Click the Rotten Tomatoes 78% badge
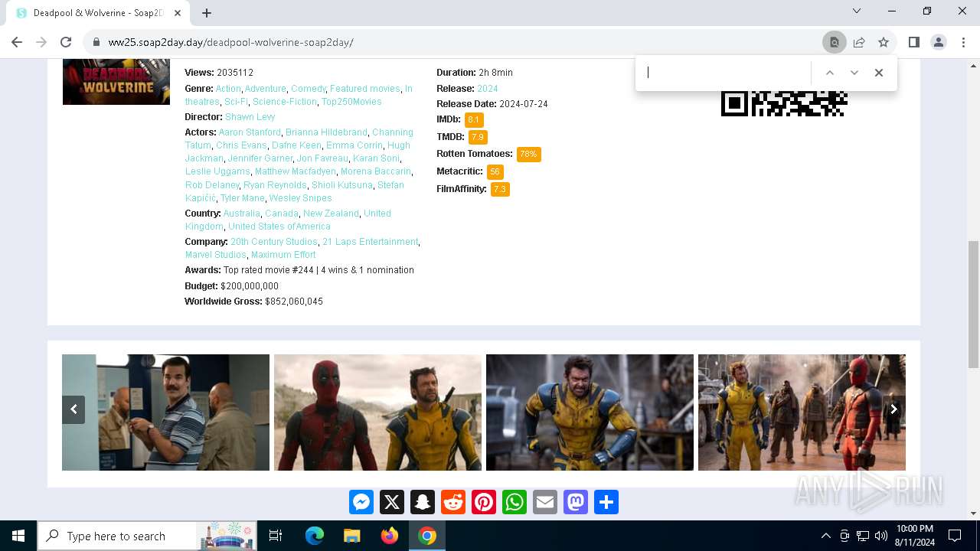Screen dimensions: 980x551 [529, 154]
